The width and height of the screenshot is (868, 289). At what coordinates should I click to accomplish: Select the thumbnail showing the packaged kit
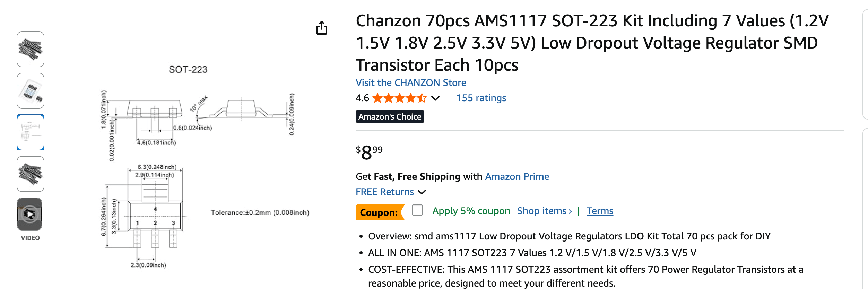tap(31, 91)
